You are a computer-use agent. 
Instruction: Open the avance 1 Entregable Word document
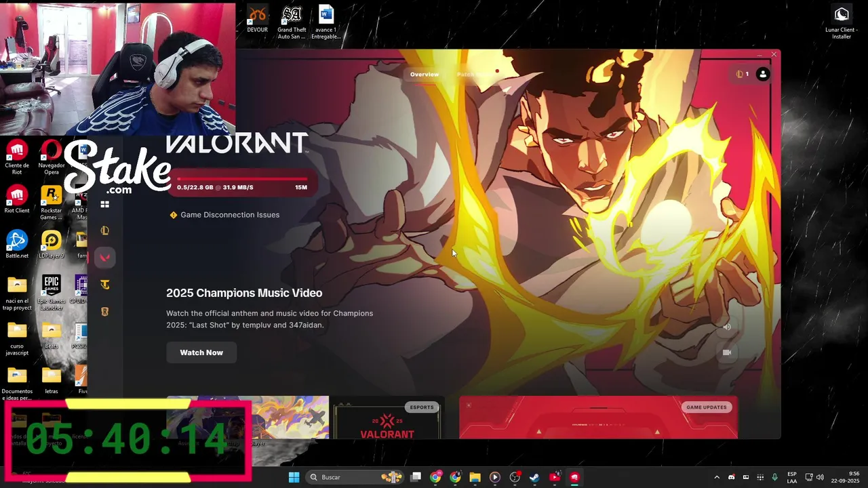click(x=326, y=22)
